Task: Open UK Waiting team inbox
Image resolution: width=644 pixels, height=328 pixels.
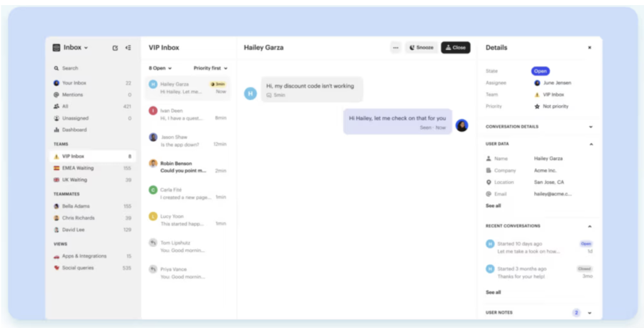Action: [93, 179]
